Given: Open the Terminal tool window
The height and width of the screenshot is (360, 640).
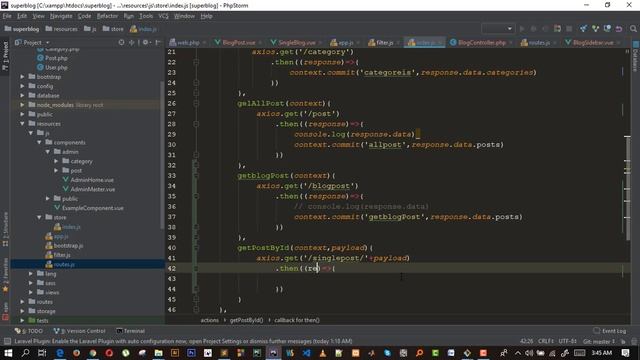Looking at the screenshot, I should click(x=131, y=331).
